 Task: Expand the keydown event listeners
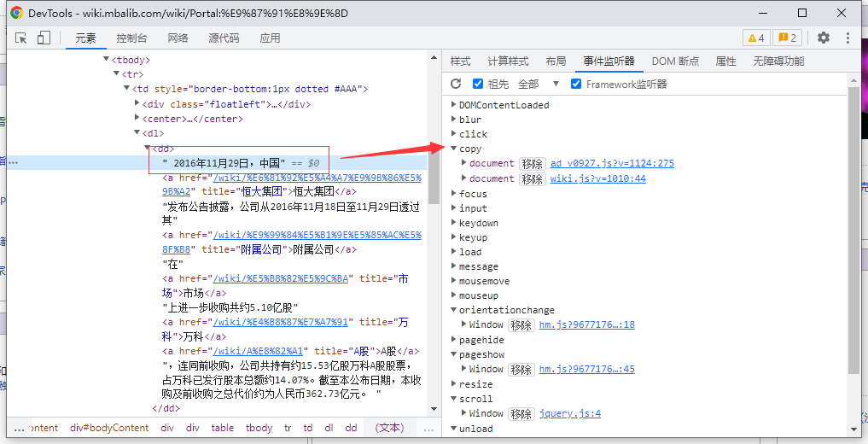(453, 223)
